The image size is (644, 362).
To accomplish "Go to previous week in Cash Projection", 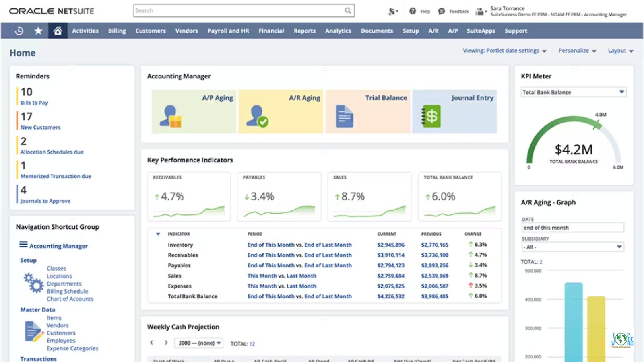I will coord(152,343).
